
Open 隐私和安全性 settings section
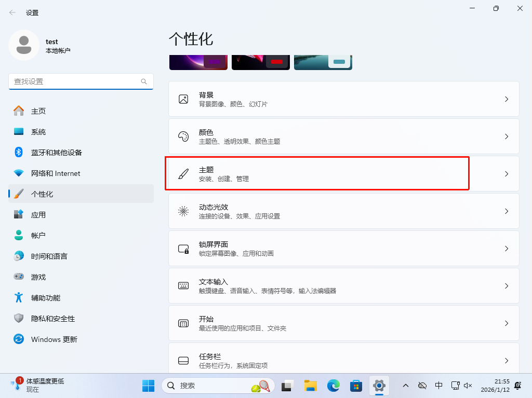point(53,319)
